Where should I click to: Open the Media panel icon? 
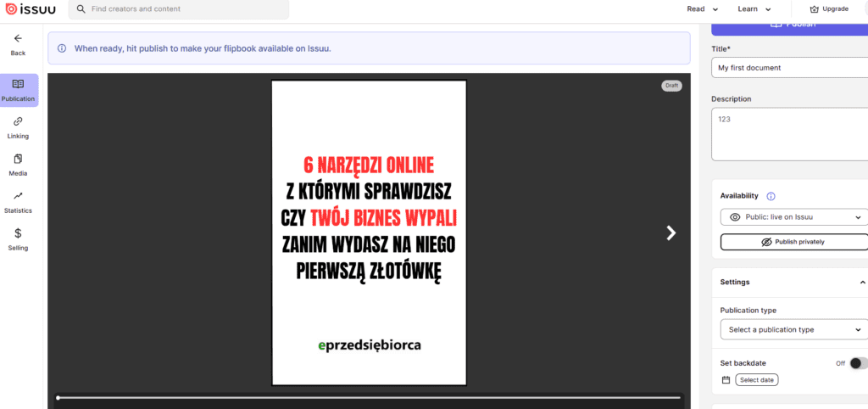[x=18, y=159]
